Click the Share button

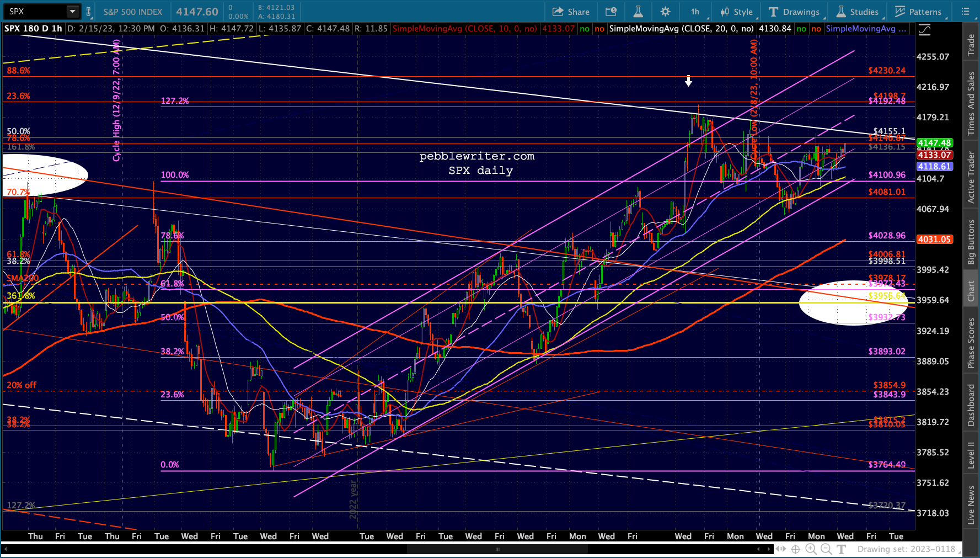(571, 12)
